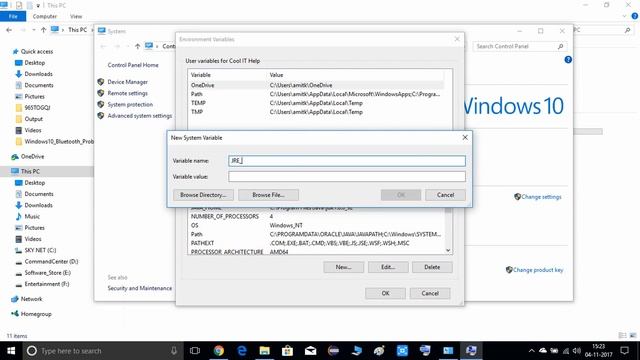The width and height of the screenshot is (640, 360).
Task: Select Downloads under Quick access
Action: click(38, 74)
